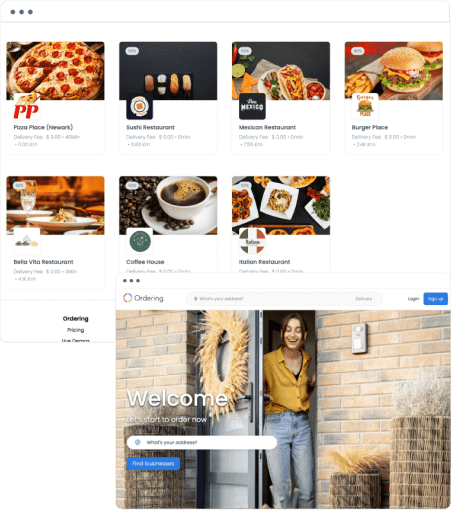Click the discount badge on burger image
The height and width of the screenshot is (510, 451).
click(x=358, y=51)
